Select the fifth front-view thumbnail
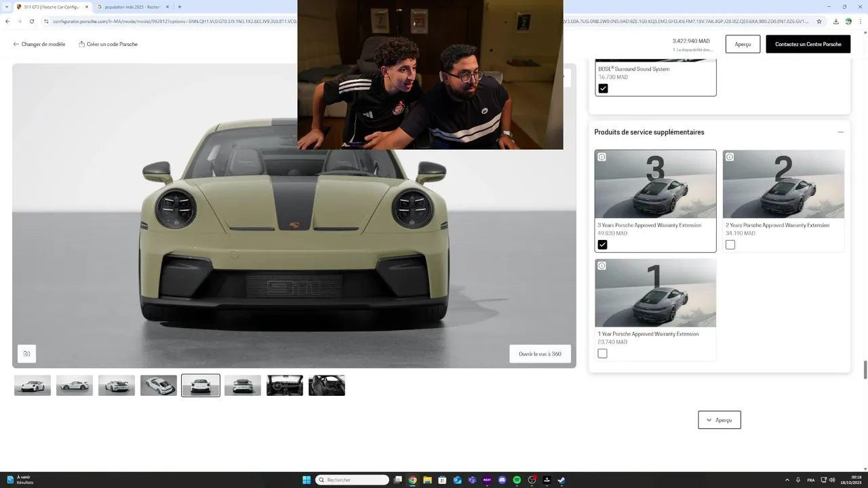The image size is (868, 488). coord(201,386)
